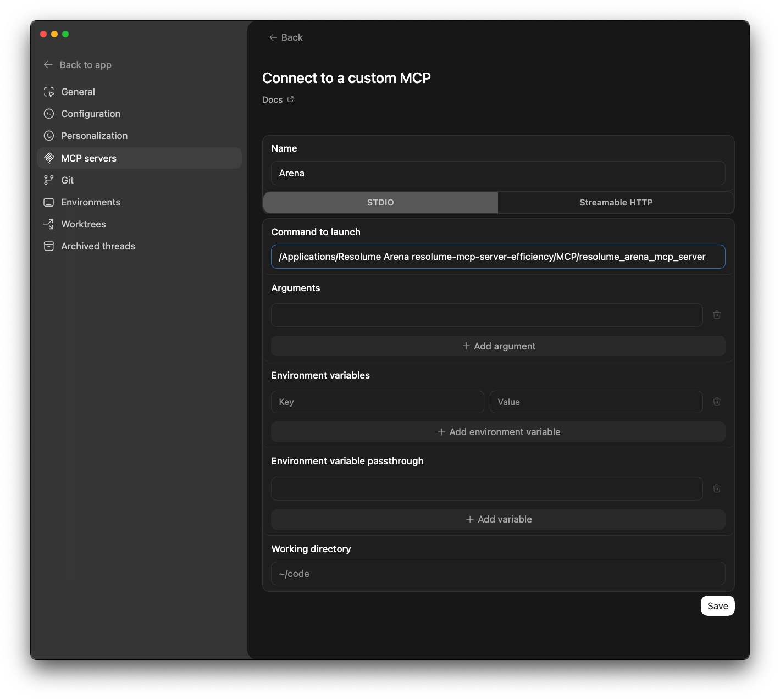This screenshot has height=700, width=780.
Task: Click the environment variable Key field
Action: (377, 402)
